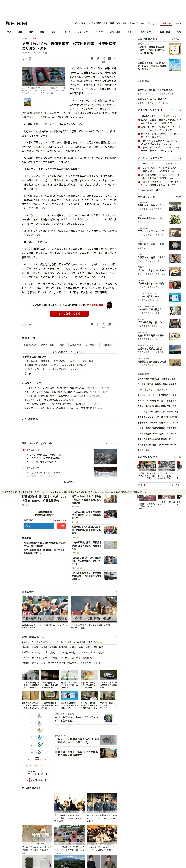The height and width of the screenshot is (868, 186).
Task: Open ニュースの要点へ link
Action: click(110, 443)
